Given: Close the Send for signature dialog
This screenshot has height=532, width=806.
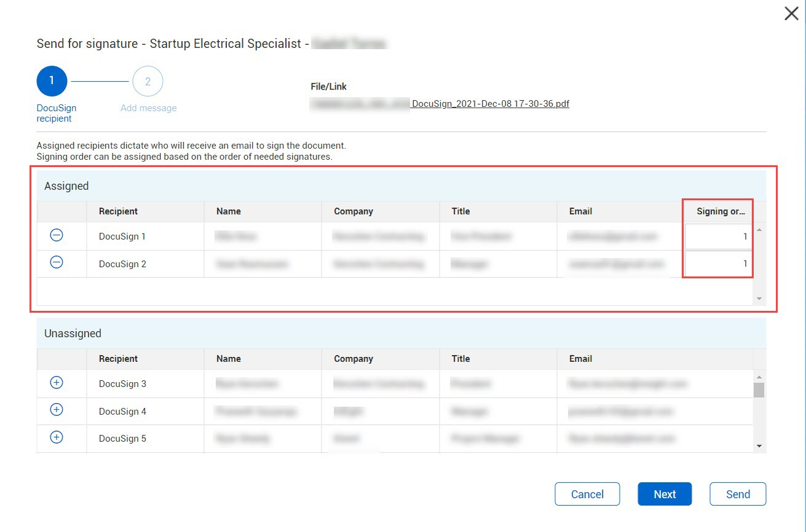Looking at the screenshot, I should [791, 14].
